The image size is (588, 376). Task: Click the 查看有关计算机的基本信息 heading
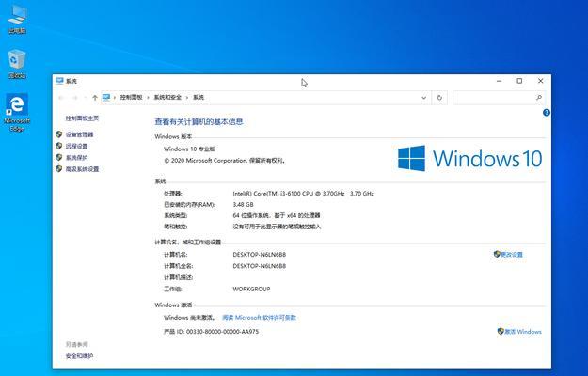pyautogui.click(x=199, y=121)
